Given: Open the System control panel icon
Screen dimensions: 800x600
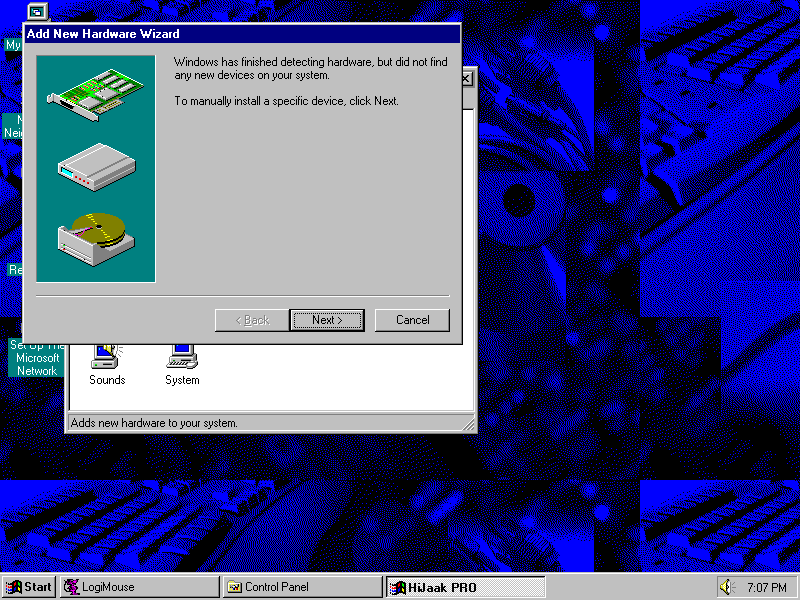Looking at the screenshot, I should (x=182, y=360).
